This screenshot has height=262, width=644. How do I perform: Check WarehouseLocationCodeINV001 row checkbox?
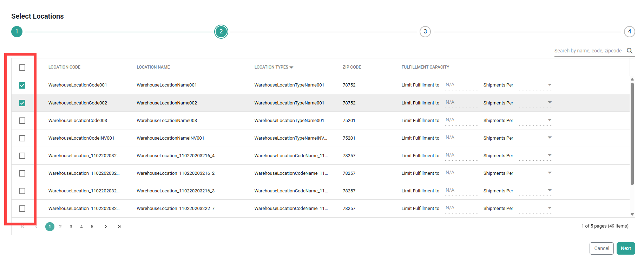22,138
